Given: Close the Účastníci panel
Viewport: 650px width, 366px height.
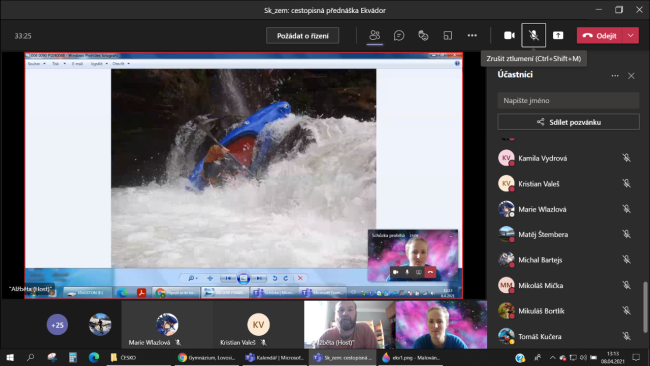Looking at the screenshot, I should (631, 76).
